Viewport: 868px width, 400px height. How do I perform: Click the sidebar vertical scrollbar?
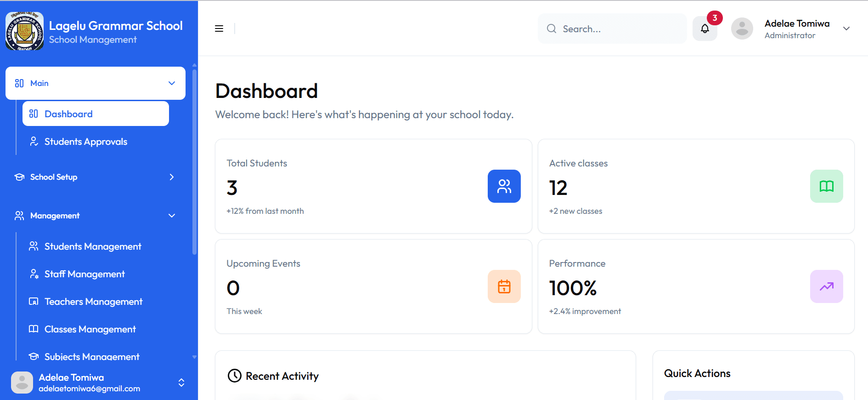tap(194, 161)
